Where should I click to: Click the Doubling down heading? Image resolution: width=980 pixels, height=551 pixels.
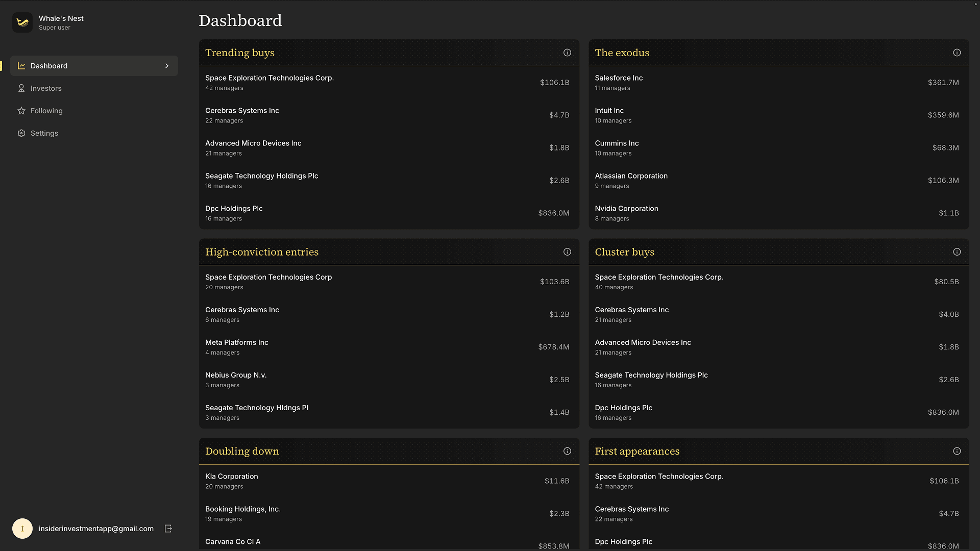pos(242,451)
